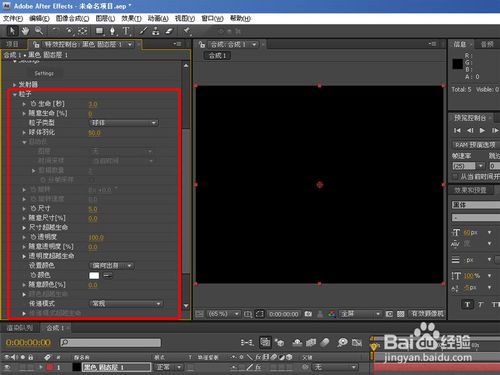This screenshot has height=375, width=500.
Task: Click the 有效摄像机 view button
Action: 427,314
